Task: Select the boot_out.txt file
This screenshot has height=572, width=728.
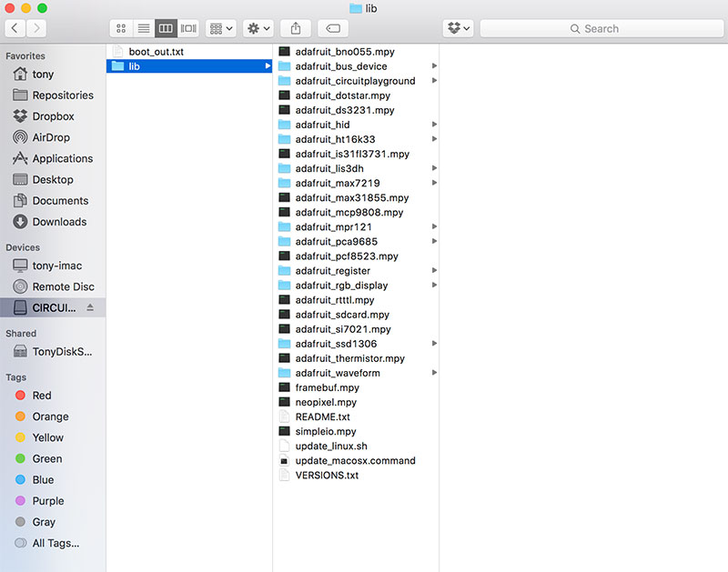Action: (156, 52)
